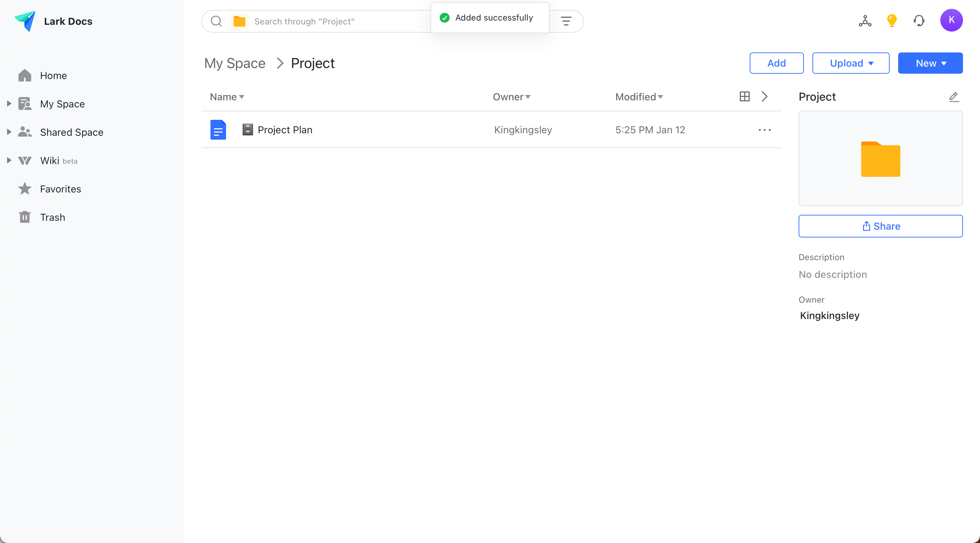Image resolution: width=980 pixels, height=543 pixels.
Task: Open the Upload dropdown
Action: pyautogui.click(x=851, y=63)
